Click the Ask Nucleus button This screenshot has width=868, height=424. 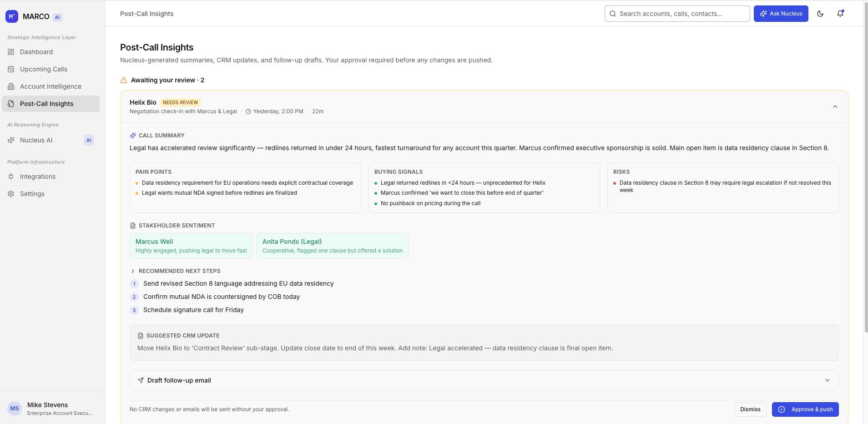781,14
